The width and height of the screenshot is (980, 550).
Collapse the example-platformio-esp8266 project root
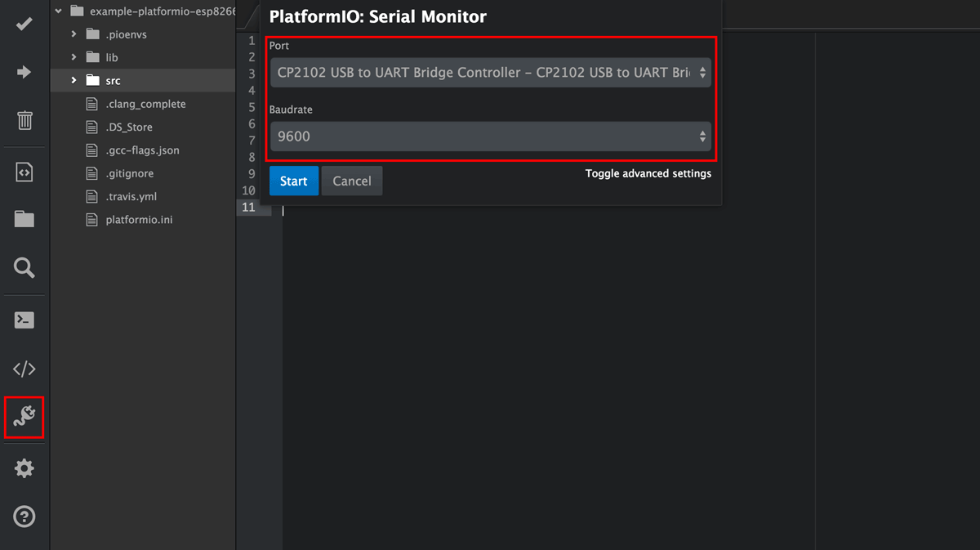pos(59,11)
